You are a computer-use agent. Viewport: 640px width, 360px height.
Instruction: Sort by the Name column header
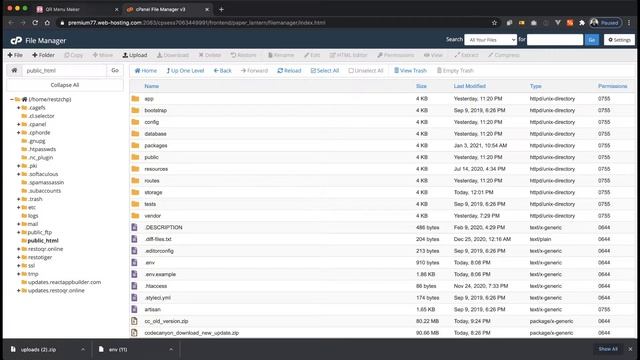click(x=151, y=86)
